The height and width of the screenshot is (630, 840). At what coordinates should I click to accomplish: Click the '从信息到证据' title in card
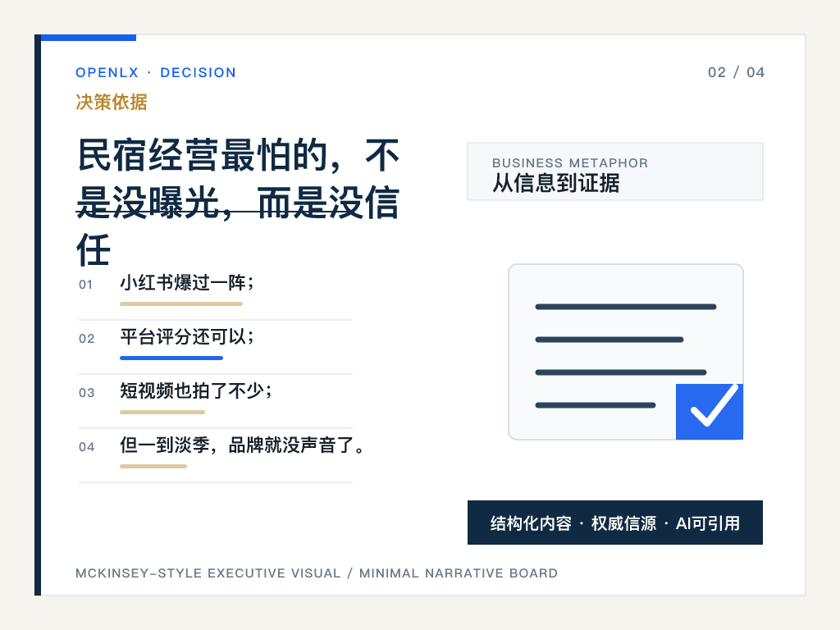point(556,183)
